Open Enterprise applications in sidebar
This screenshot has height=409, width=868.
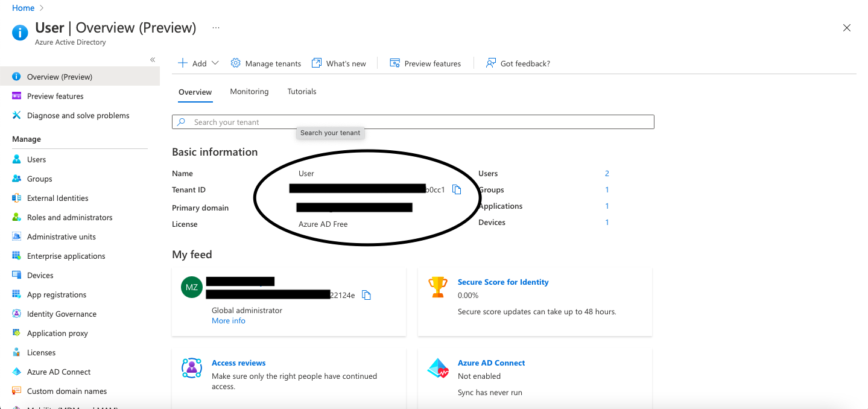click(66, 256)
